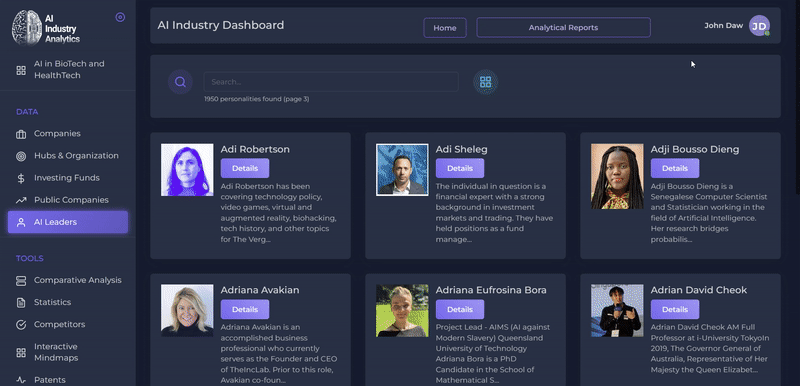Open Analytical Reports
Viewport: 800px width, 386px height.
[x=563, y=28]
